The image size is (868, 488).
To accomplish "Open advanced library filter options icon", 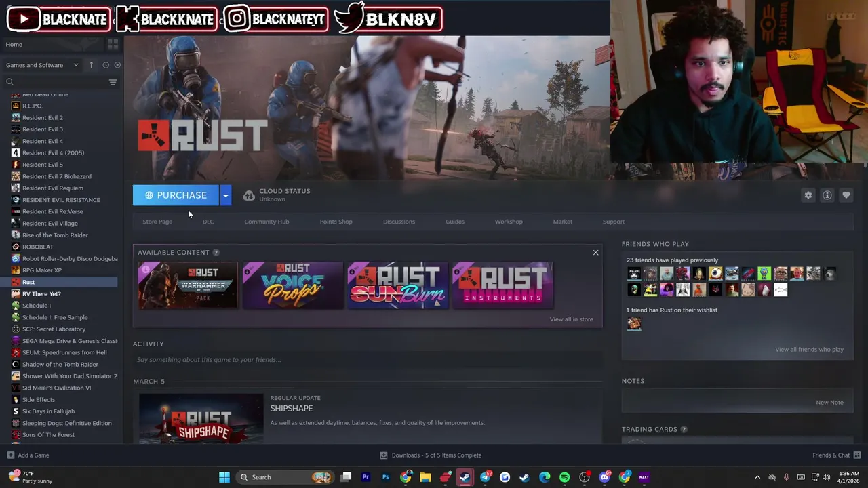I will pos(113,82).
